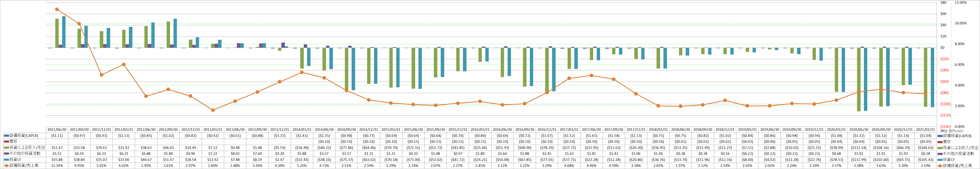Click the 2015/06/30 column header
The image size is (980, 169).
click(414, 129)
